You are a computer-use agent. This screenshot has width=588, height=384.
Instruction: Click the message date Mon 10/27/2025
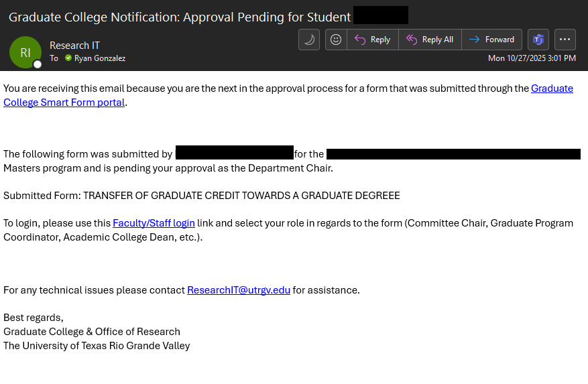[x=532, y=58]
